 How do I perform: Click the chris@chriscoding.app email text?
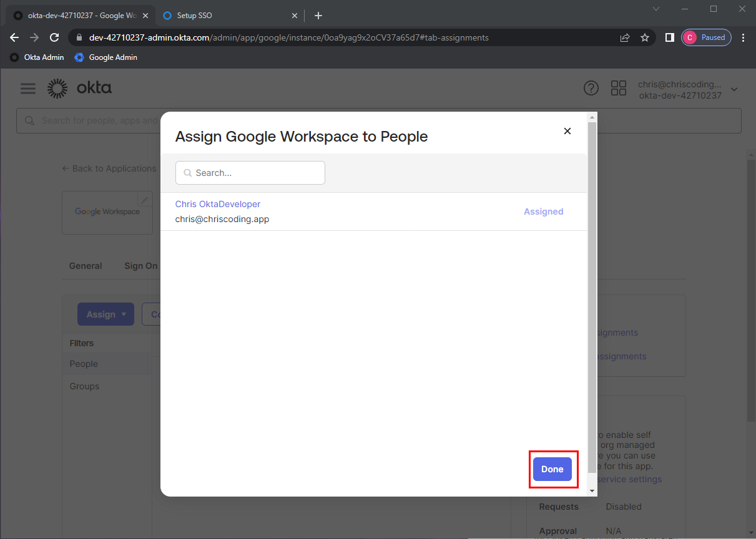point(222,219)
